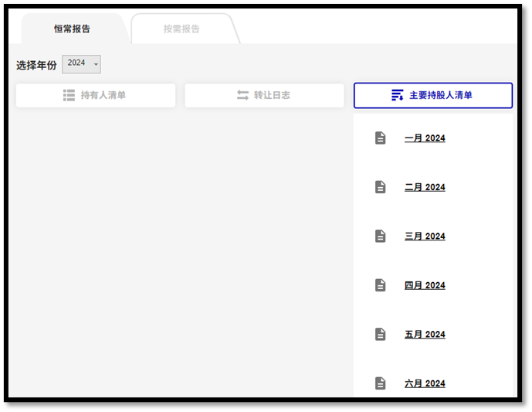
Task: Click the document icon next to 一月 2024
Action: point(381,138)
